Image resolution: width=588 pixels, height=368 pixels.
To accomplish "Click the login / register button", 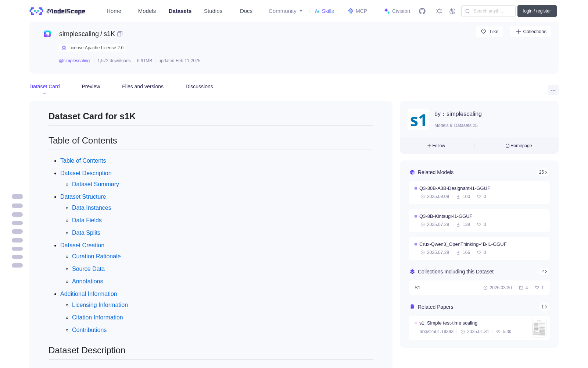I will (x=537, y=11).
